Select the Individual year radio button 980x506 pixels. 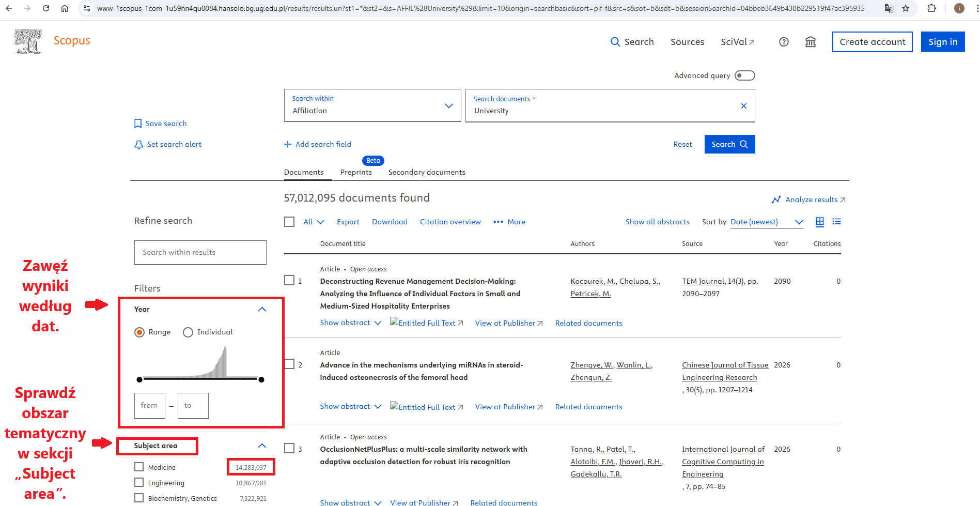(188, 332)
